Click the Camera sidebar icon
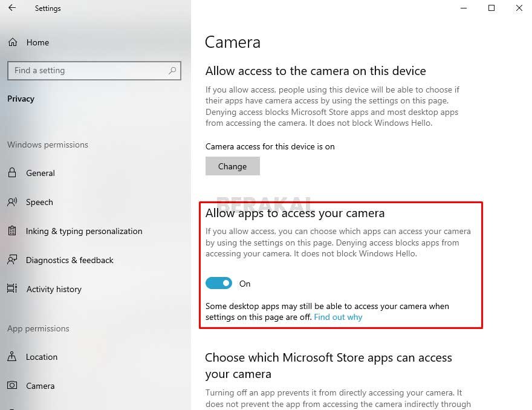The image size is (532, 410). pos(12,385)
